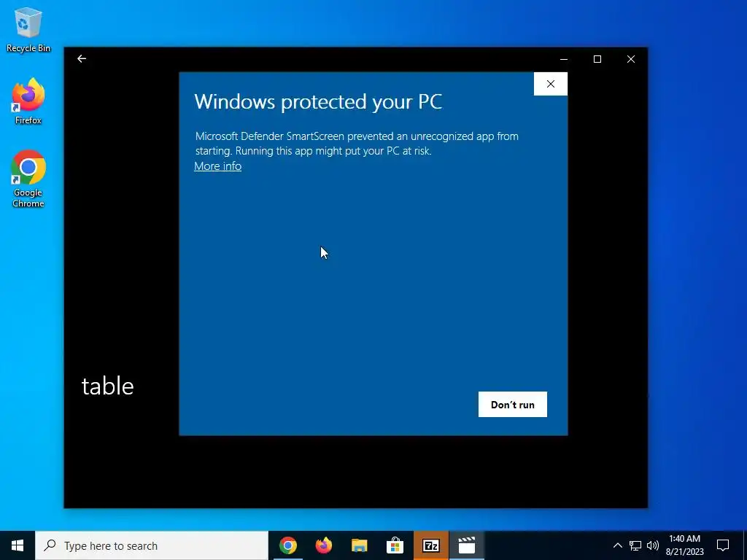This screenshot has height=560, width=747.
Task: Open the volume tray icon
Action: pyautogui.click(x=653, y=545)
